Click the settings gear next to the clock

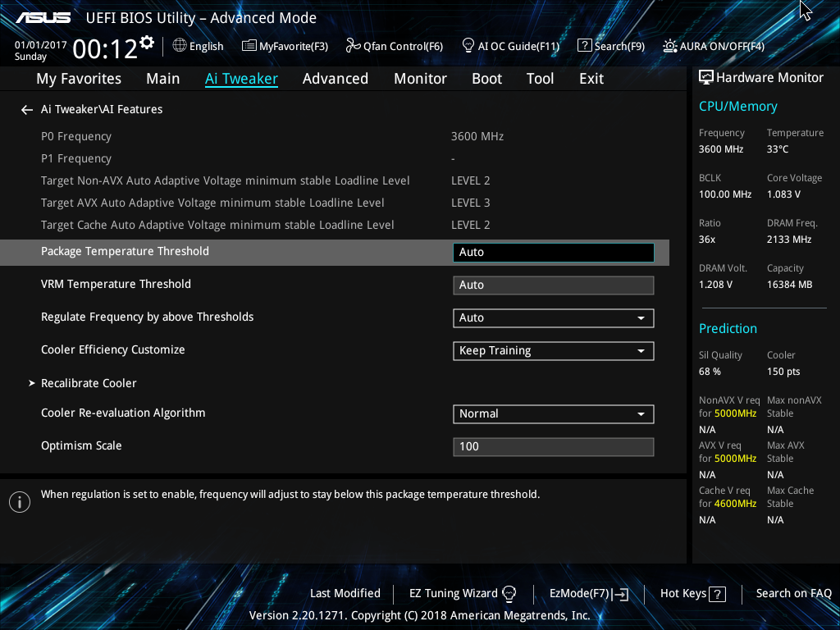pos(148,43)
